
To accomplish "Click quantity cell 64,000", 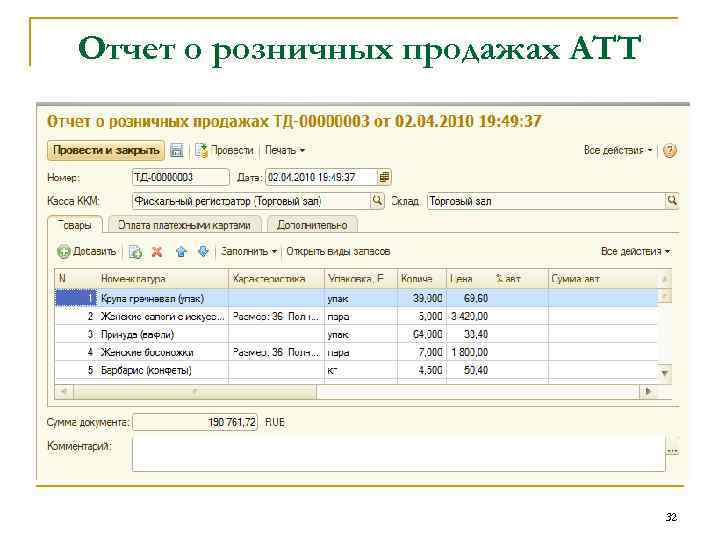I will coord(422,334).
